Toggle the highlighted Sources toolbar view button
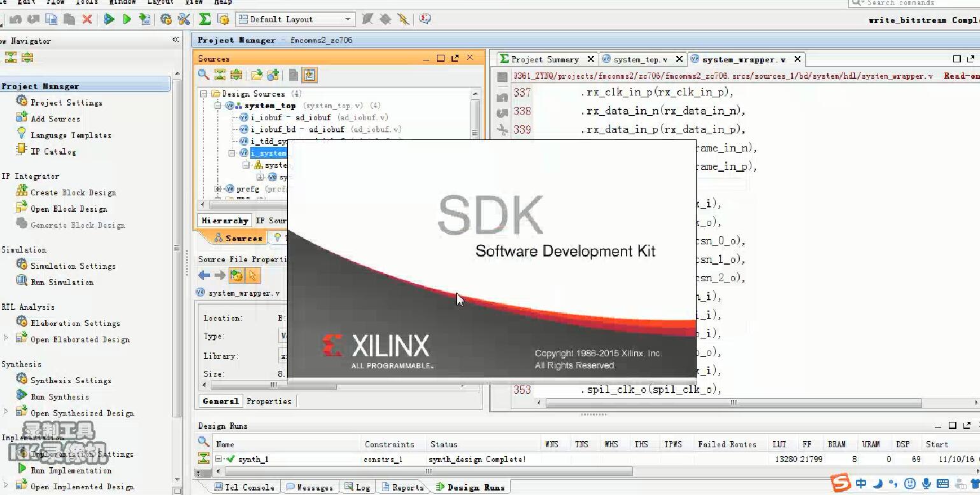980x495 pixels. [x=309, y=74]
